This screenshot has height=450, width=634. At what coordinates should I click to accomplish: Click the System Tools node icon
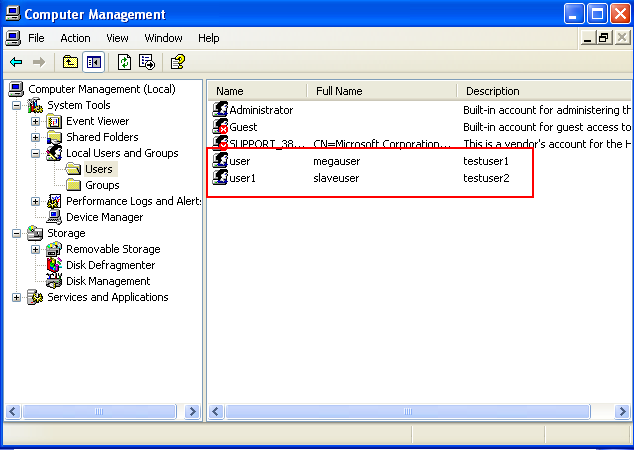35,105
